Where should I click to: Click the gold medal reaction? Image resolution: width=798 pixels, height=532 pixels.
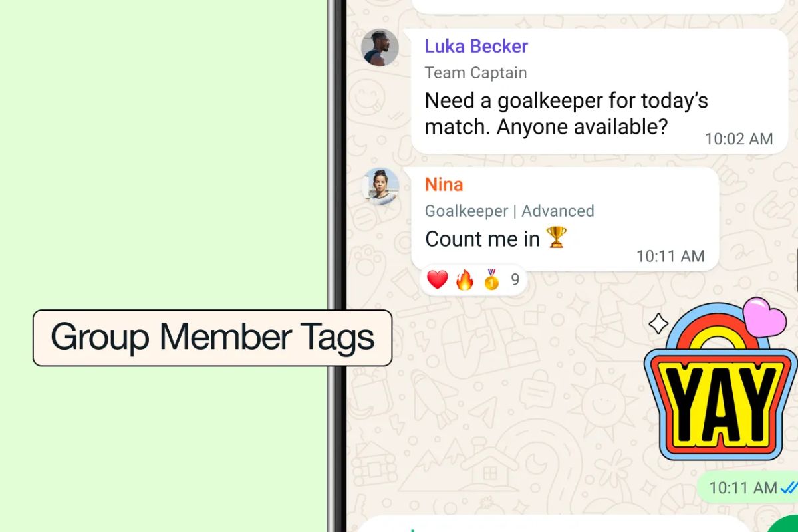pos(491,279)
